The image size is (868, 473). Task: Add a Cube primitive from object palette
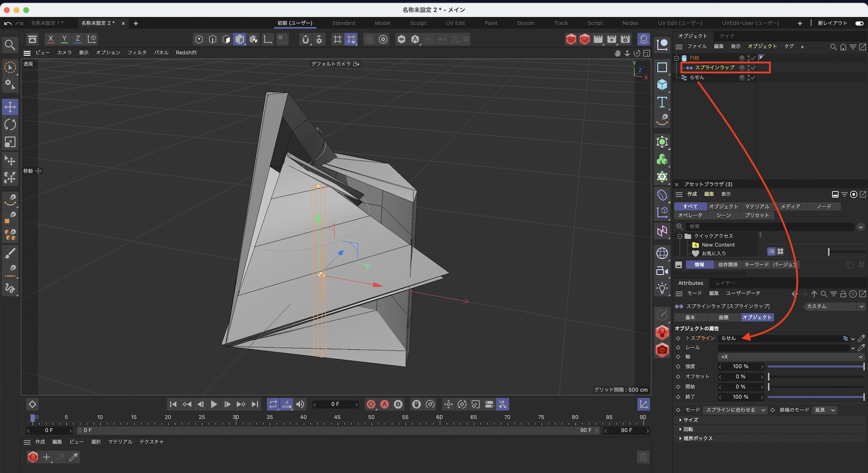point(662,85)
